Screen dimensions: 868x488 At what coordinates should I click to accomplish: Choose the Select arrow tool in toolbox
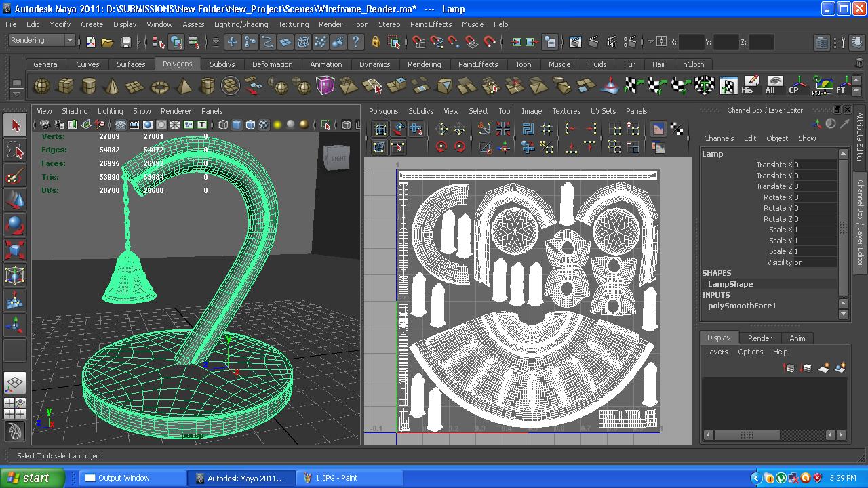coord(15,125)
